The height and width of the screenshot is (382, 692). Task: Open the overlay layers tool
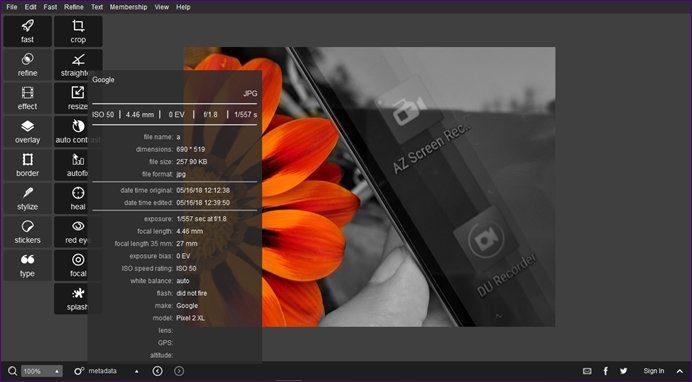[27, 132]
